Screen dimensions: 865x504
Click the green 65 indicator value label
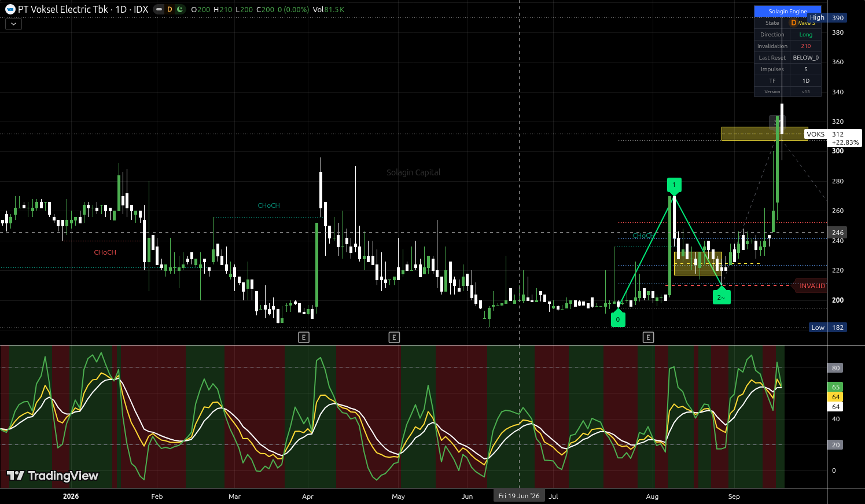(835, 387)
